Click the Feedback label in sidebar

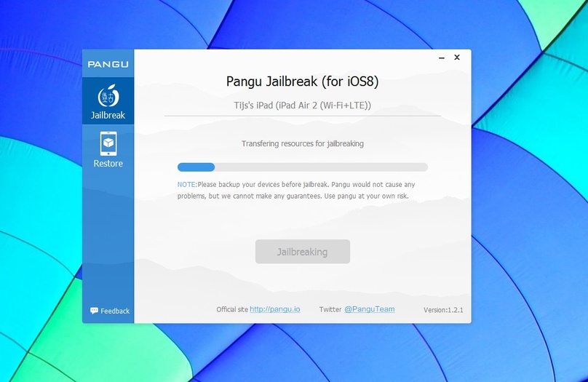pyautogui.click(x=115, y=311)
